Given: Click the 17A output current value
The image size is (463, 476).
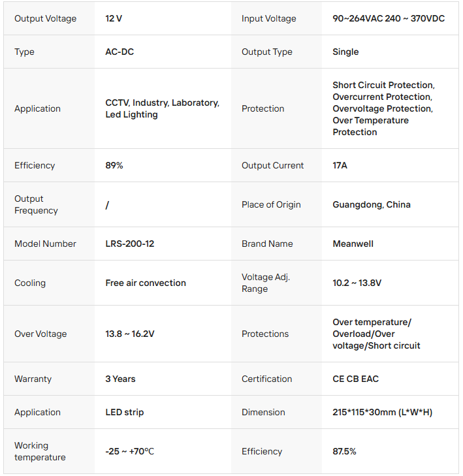Looking at the screenshot, I should coord(340,165).
